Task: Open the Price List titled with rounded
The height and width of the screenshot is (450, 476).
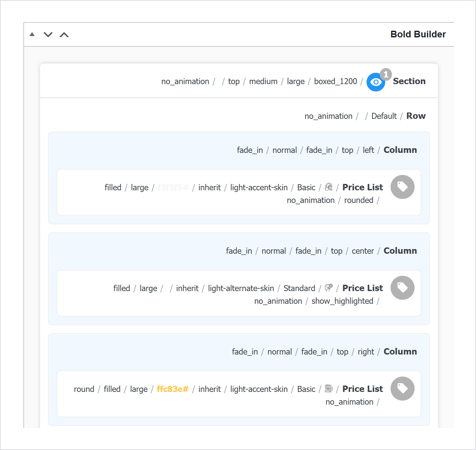Action: [363, 187]
